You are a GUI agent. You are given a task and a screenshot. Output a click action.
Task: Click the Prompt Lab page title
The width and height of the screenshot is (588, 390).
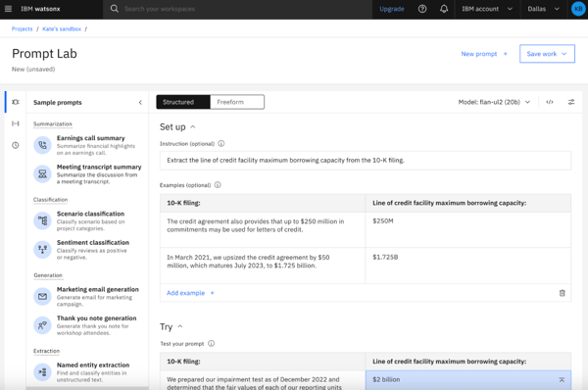(44, 54)
